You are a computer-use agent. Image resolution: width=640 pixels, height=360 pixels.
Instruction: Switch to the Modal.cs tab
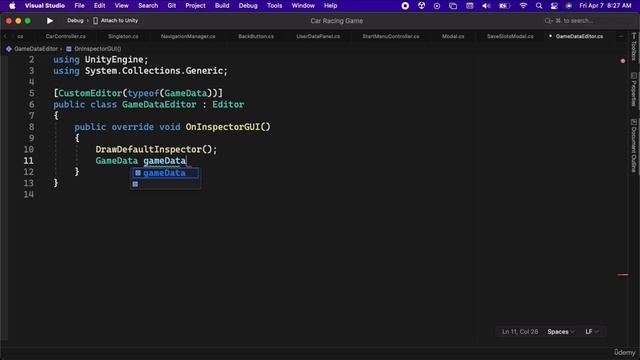click(x=453, y=36)
